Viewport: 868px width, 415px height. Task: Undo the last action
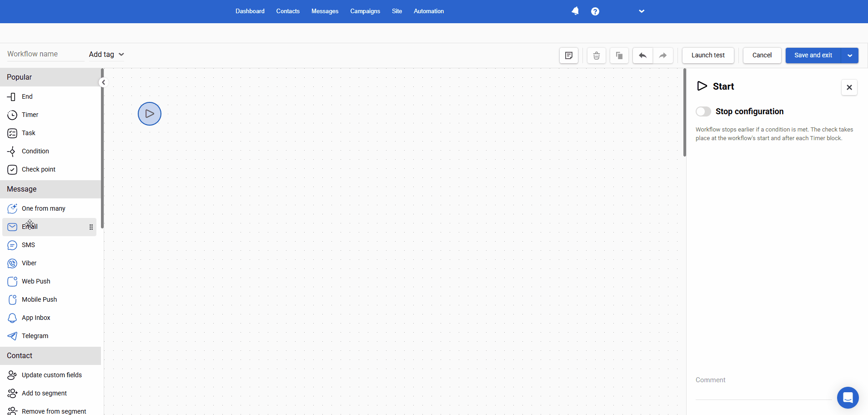click(643, 56)
